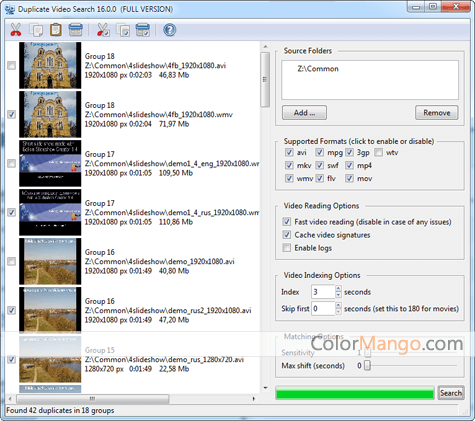475x421 pixels.
Task: Click the green search progress bar
Action: (355, 393)
